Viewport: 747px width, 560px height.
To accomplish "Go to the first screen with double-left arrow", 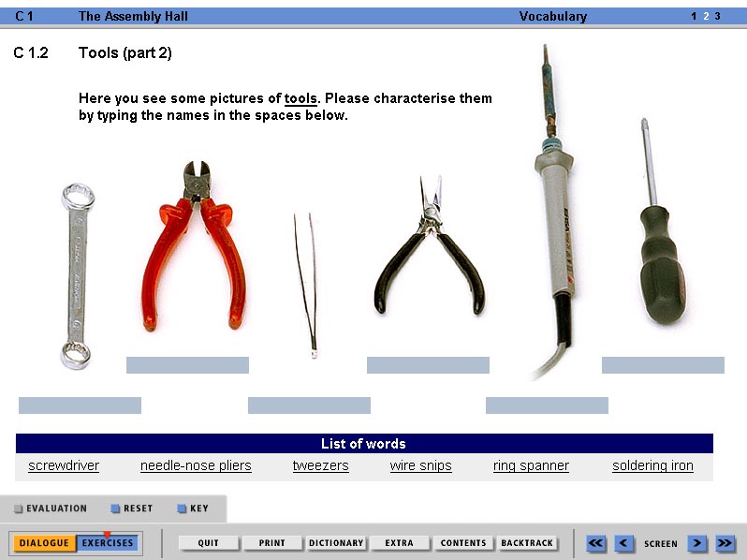I will [x=596, y=543].
